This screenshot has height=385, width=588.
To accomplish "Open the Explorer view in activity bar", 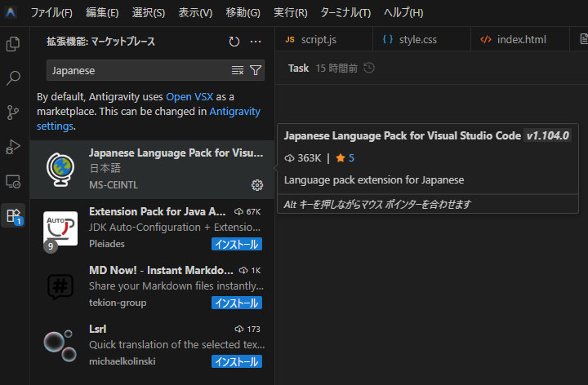I will [x=13, y=44].
